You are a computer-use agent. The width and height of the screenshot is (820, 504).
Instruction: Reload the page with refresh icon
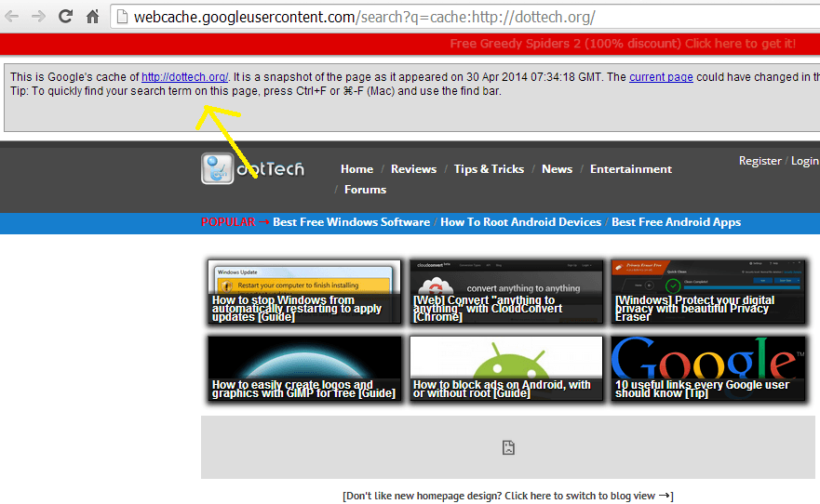65,17
